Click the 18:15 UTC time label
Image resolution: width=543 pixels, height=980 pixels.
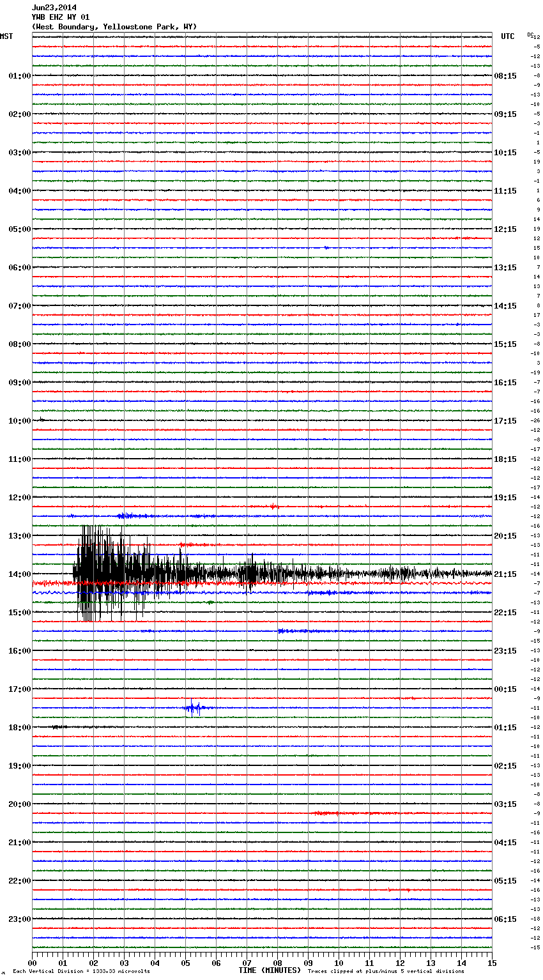point(505,459)
